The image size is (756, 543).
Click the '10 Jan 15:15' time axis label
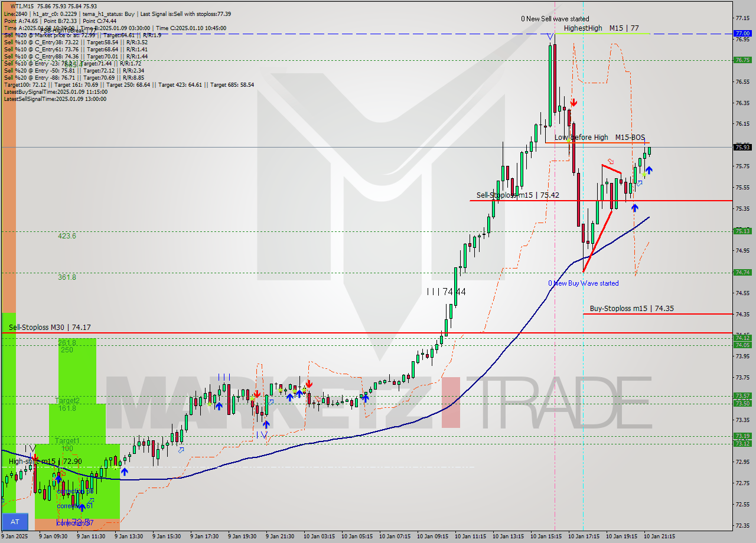click(x=546, y=537)
